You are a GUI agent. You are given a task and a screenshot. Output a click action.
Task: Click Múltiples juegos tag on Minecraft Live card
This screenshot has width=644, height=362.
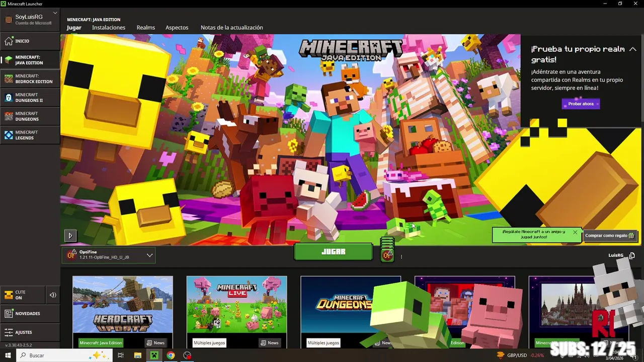point(209,343)
